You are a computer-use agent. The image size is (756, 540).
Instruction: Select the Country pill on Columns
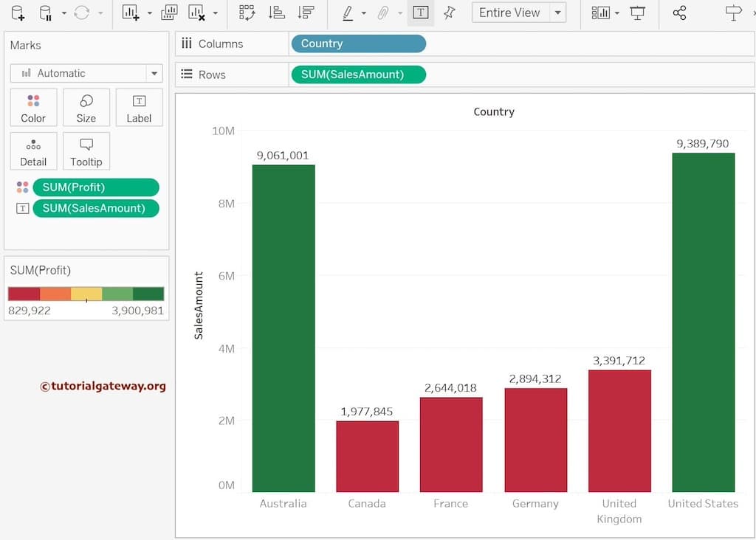[x=358, y=44]
